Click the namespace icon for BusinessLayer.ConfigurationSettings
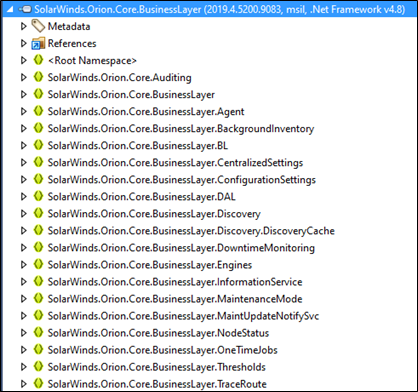Screen dimensions: 418x392 (38, 179)
